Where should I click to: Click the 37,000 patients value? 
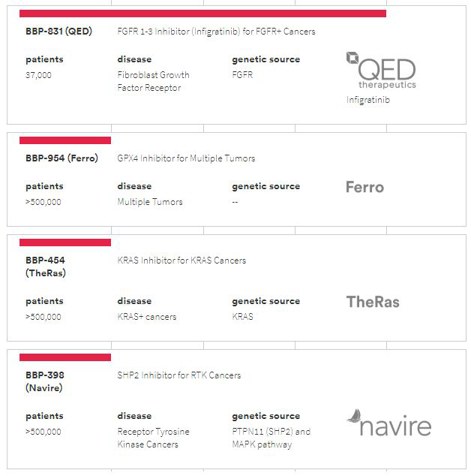(x=38, y=75)
